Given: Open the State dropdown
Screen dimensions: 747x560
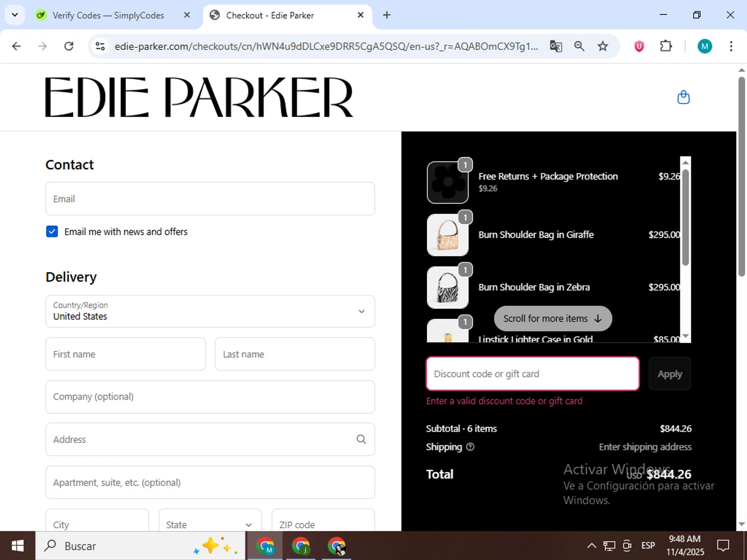Looking at the screenshot, I should tap(210, 520).
